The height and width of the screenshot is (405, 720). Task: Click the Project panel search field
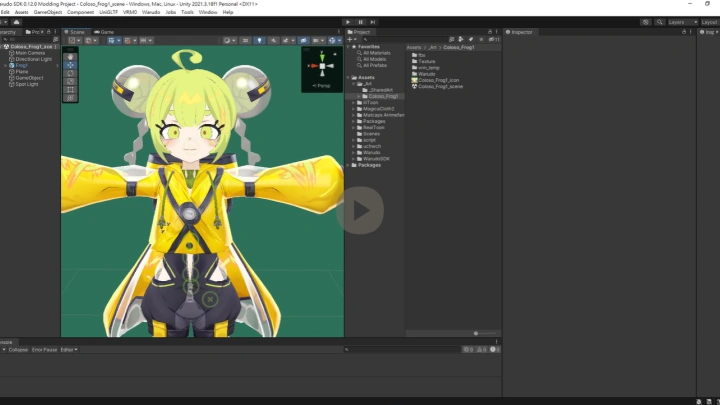click(404, 39)
